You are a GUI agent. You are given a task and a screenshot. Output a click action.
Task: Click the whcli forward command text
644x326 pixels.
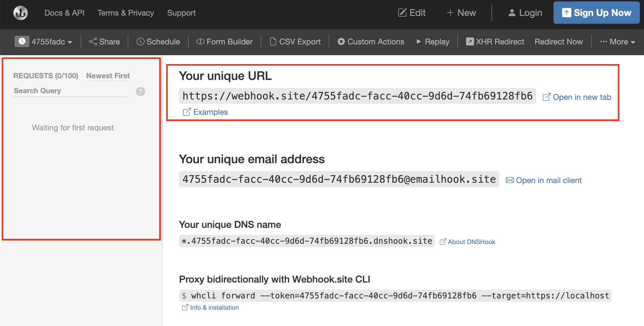tap(395, 295)
